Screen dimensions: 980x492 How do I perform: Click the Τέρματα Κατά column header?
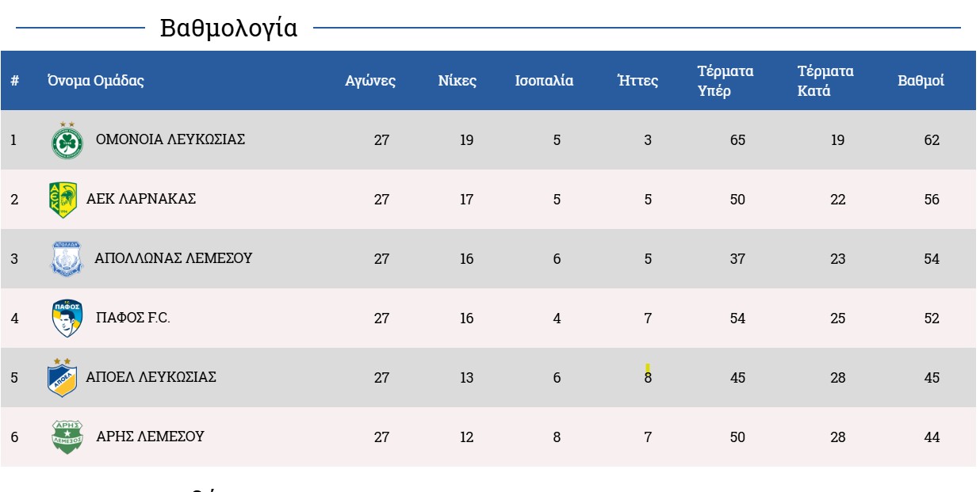coord(825,81)
